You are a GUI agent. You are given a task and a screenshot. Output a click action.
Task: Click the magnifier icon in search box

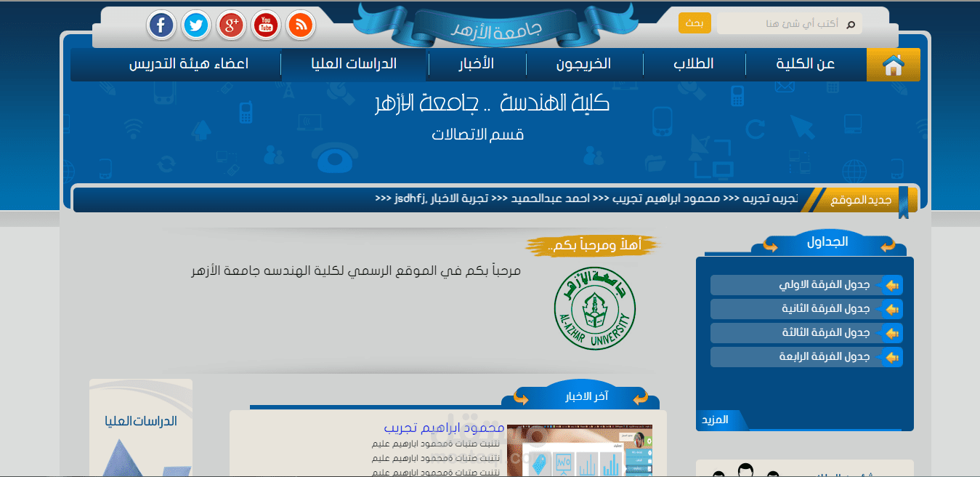[x=851, y=24]
